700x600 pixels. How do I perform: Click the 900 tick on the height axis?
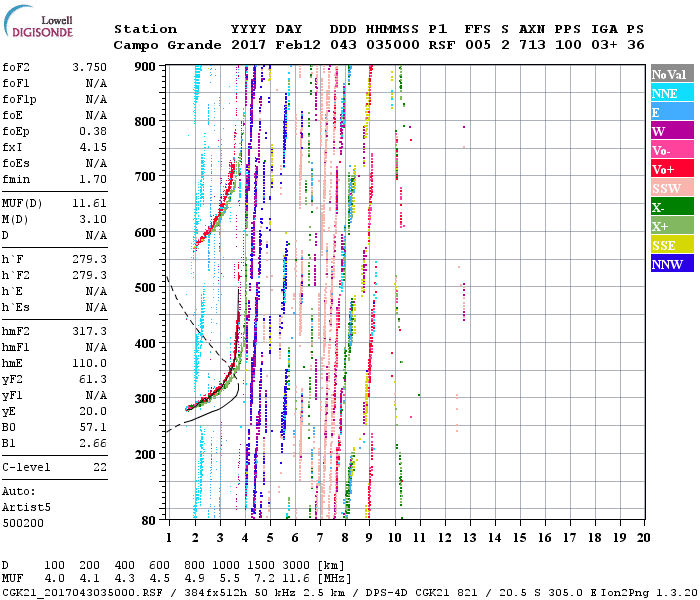pyautogui.click(x=147, y=66)
